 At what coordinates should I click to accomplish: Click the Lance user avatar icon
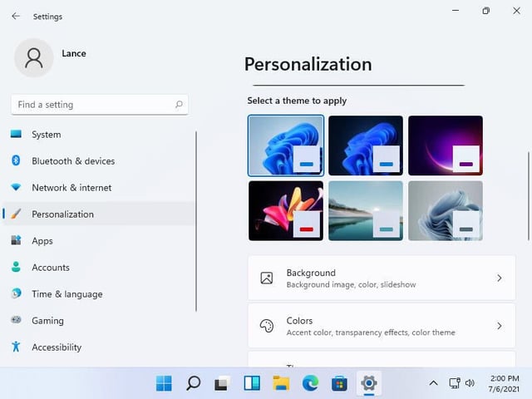tap(33, 58)
